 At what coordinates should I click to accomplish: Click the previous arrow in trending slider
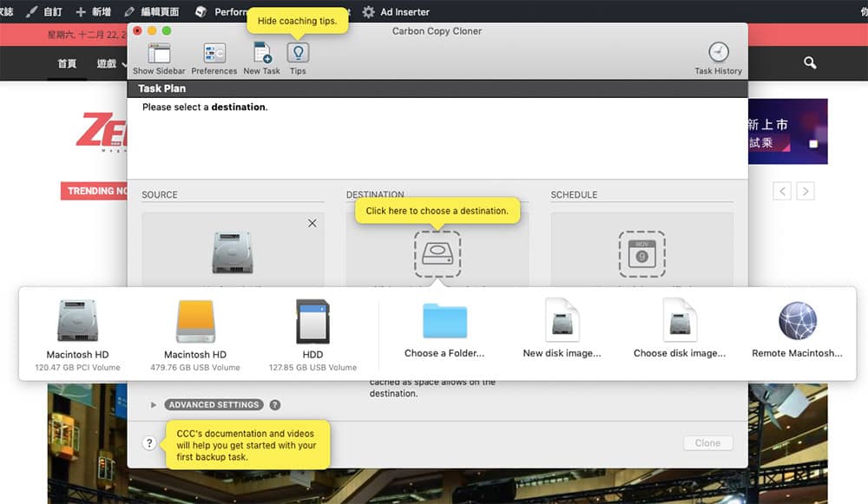[x=782, y=192]
